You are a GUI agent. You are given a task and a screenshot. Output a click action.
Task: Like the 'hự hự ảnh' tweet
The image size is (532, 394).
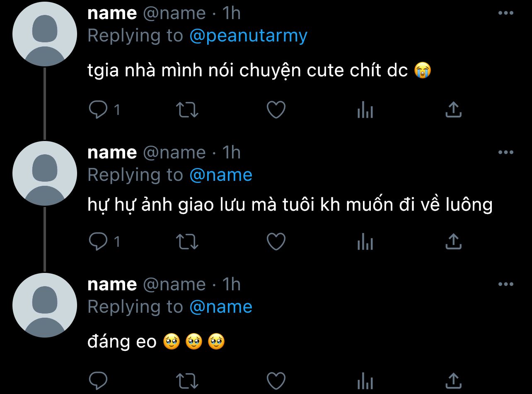coord(276,242)
